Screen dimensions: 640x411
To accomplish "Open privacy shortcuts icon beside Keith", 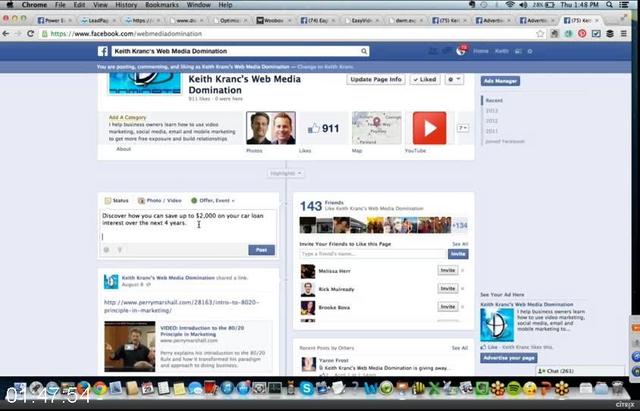I will pyautogui.click(x=518, y=51).
